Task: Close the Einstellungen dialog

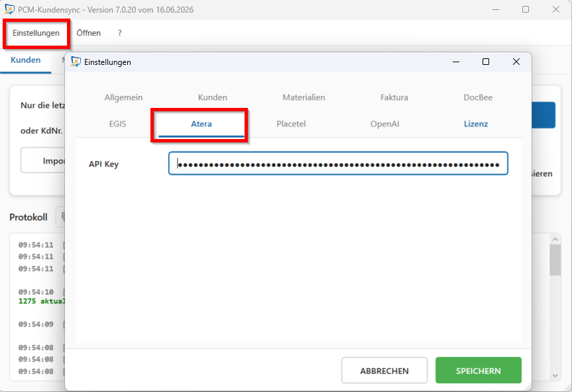Action: tap(516, 62)
